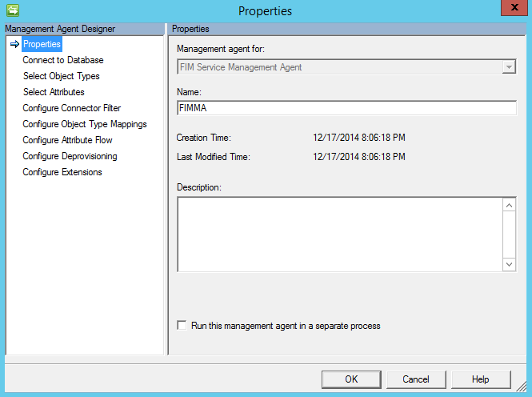Open Configure Extensions page
Viewport: 532px width, 397px height.
pyautogui.click(x=62, y=172)
